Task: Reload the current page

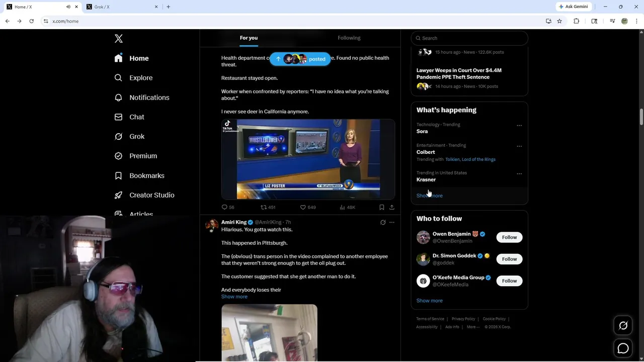Action: point(31,21)
